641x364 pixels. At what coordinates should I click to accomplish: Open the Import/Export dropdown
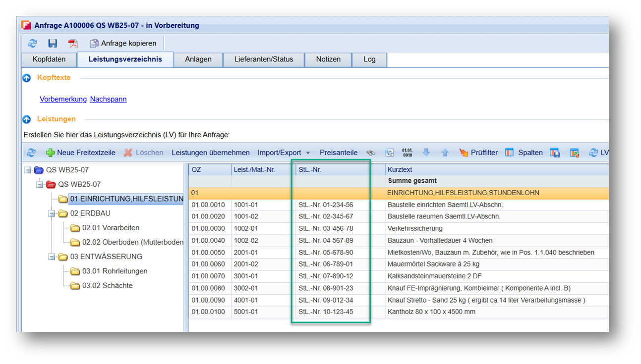click(284, 153)
